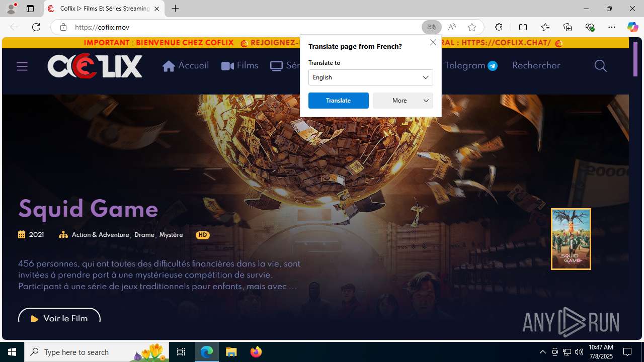Open Copilot sidebar
Screen dimensions: 644x362
tap(632, 27)
